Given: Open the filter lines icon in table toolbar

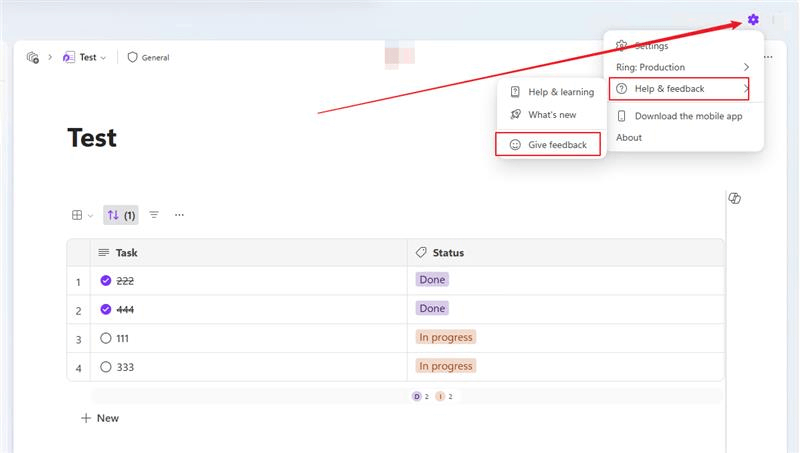Looking at the screenshot, I should coord(154,215).
